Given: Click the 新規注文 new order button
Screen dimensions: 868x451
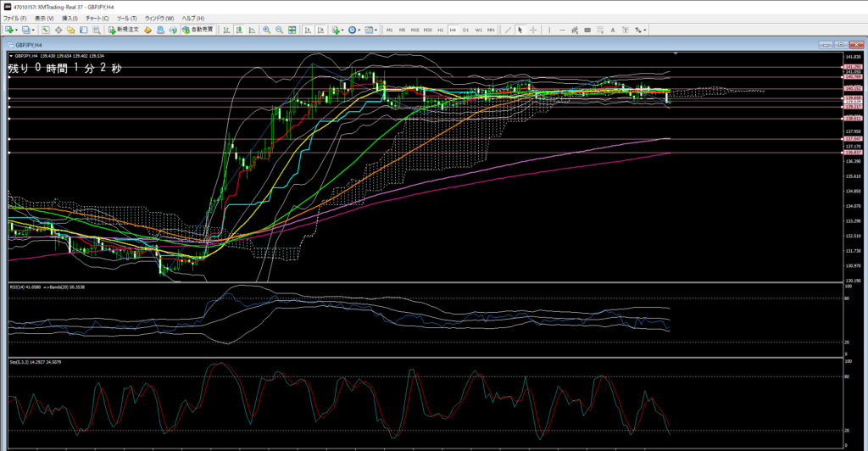Looking at the screenshot, I should (124, 30).
